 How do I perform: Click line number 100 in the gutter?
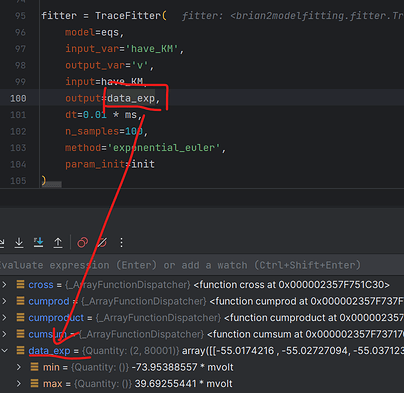tap(18, 98)
